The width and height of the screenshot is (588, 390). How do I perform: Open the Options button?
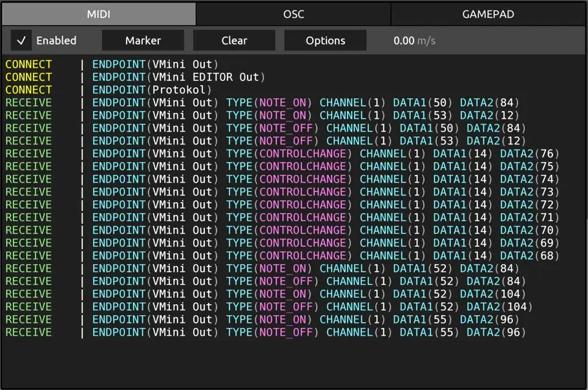325,41
